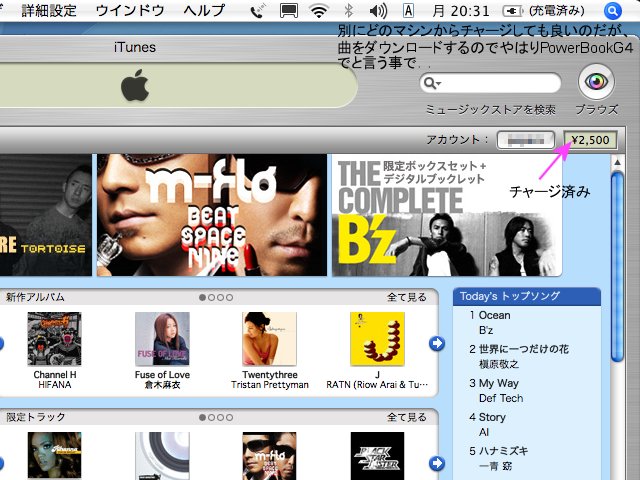Open the volume speaker menu icon
This screenshot has height=480, width=640.
coord(378,11)
